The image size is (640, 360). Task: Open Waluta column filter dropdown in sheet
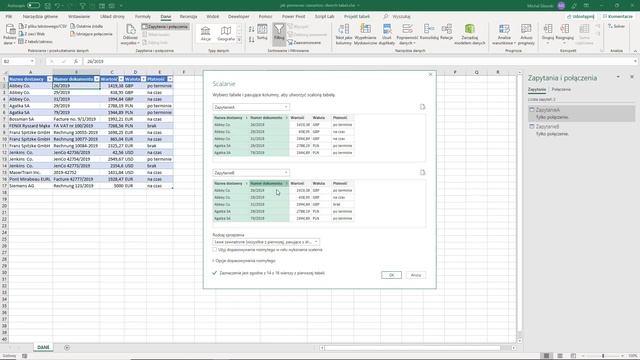[143, 79]
